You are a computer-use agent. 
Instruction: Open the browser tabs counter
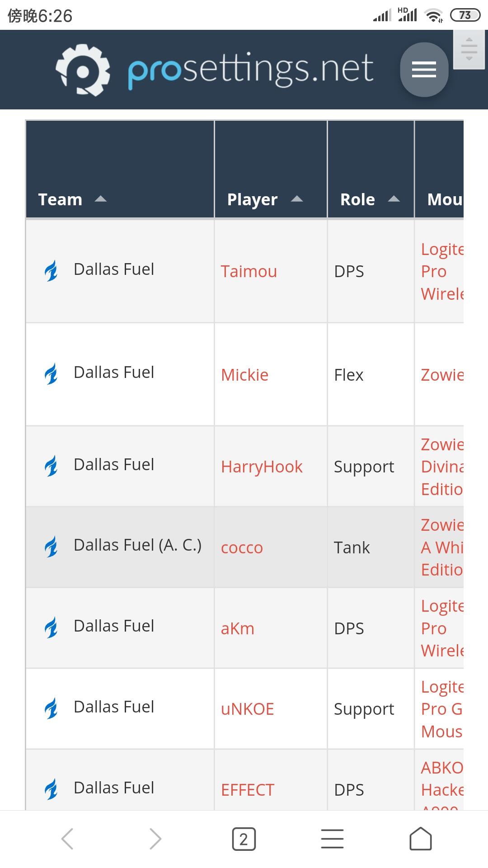tap(244, 839)
